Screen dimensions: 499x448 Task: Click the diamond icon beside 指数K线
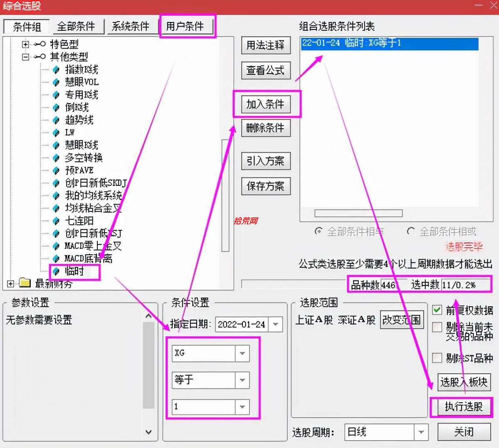pyautogui.click(x=56, y=70)
